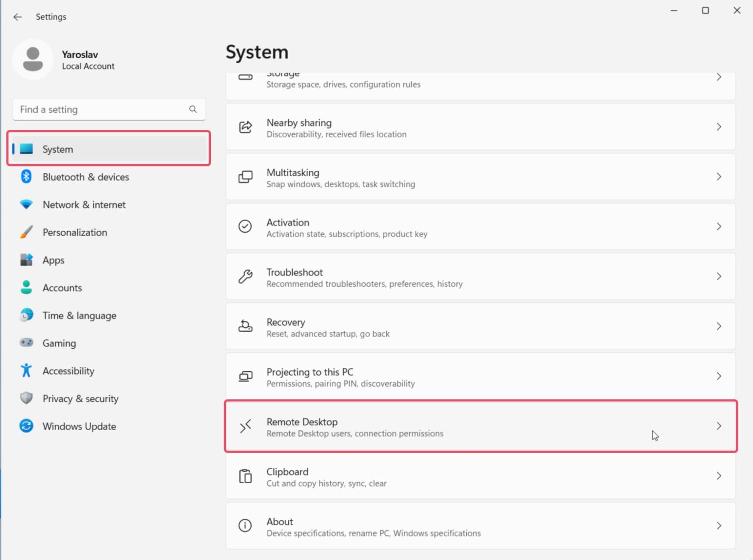Click the Gaming controller icon
This screenshot has width=753, height=560.
pyautogui.click(x=26, y=342)
